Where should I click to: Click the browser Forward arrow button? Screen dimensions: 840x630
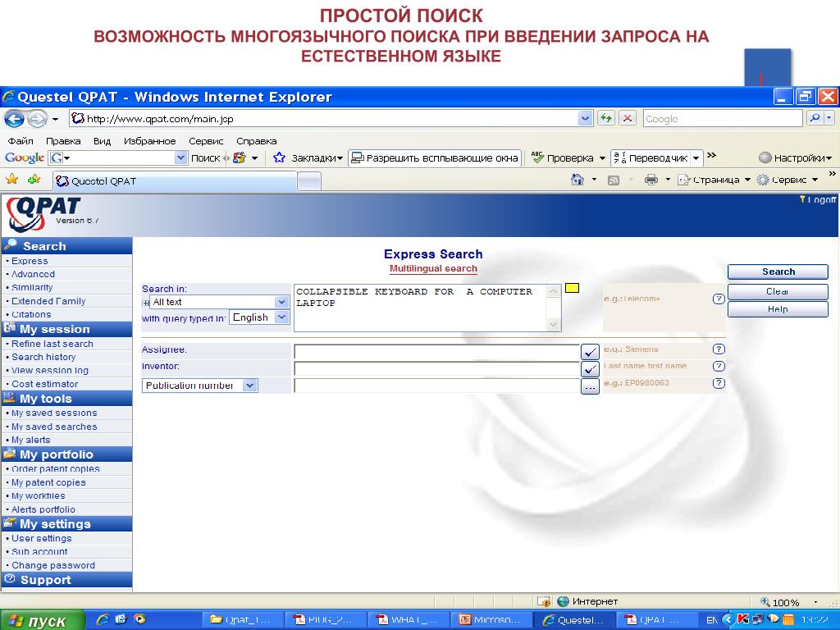(x=37, y=118)
